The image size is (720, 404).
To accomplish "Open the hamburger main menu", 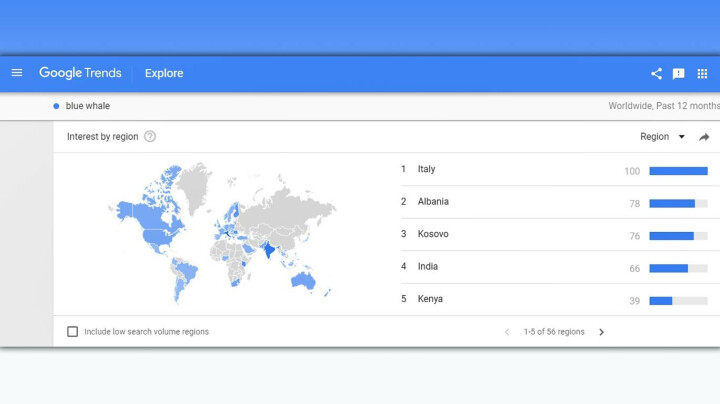I will (17, 73).
